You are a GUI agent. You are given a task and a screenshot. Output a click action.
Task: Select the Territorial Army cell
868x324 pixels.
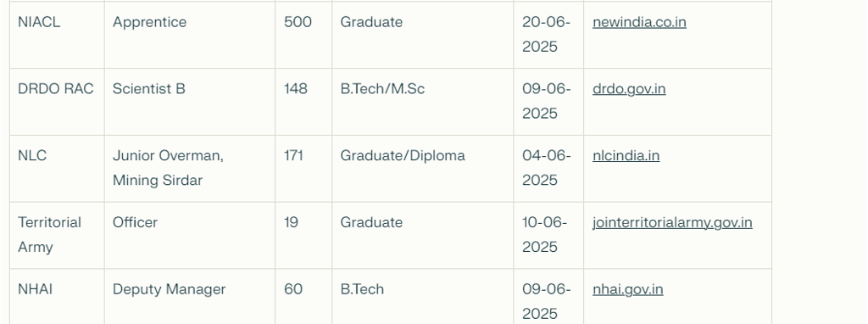57,236
